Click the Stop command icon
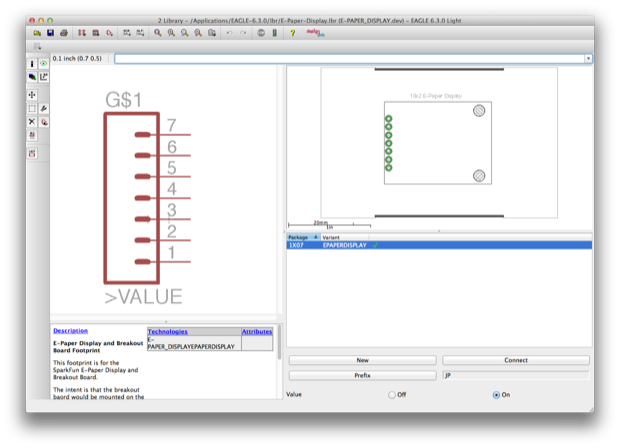The image size is (620, 448). (x=261, y=33)
